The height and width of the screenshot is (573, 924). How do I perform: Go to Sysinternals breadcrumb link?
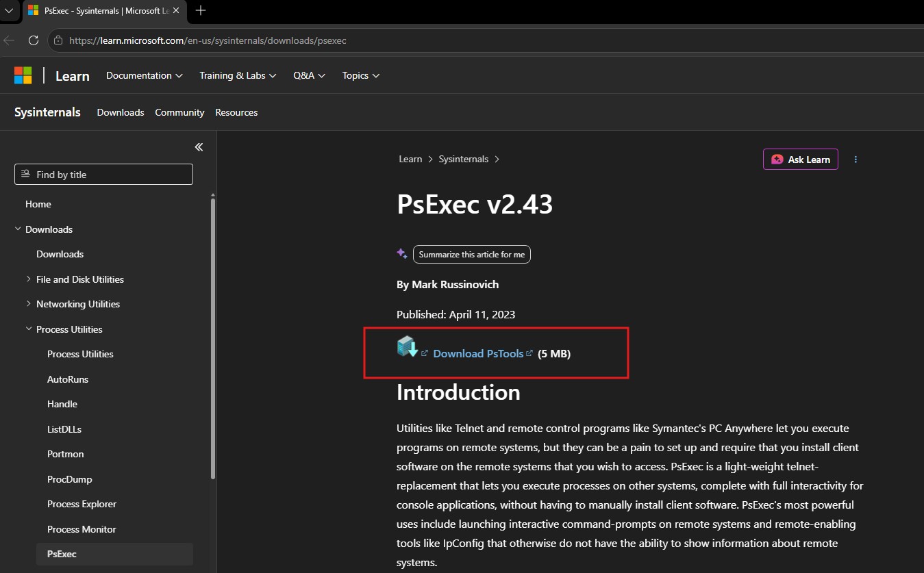[464, 159]
